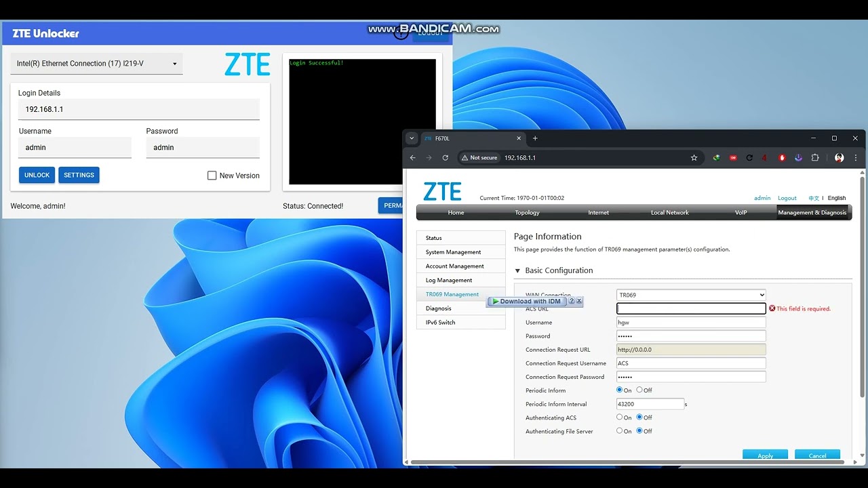Click the Periodic Inform Interval field
Screen dimensions: 868x488
tap(650, 404)
